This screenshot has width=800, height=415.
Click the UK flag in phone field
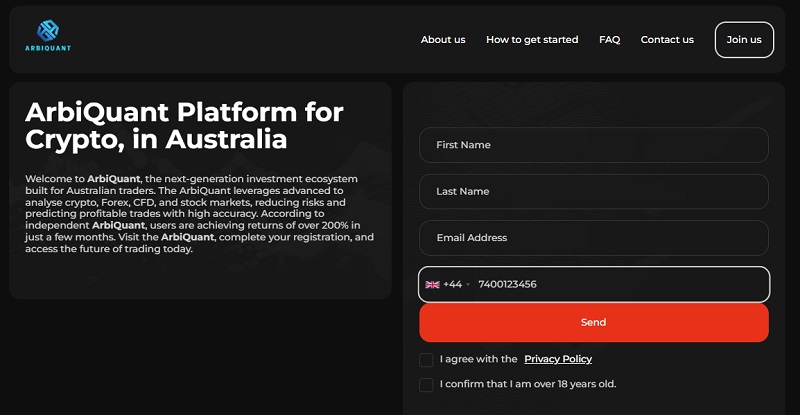pyautogui.click(x=432, y=284)
